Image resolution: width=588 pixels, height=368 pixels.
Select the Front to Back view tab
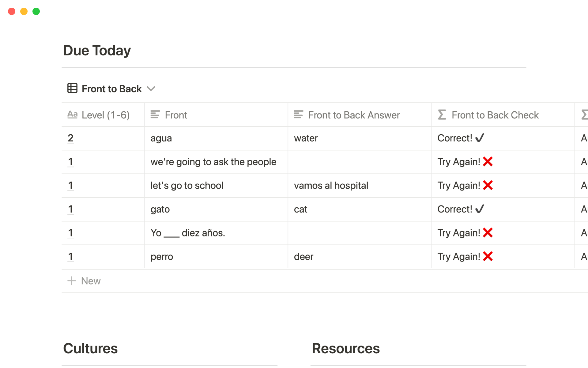point(111,89)
